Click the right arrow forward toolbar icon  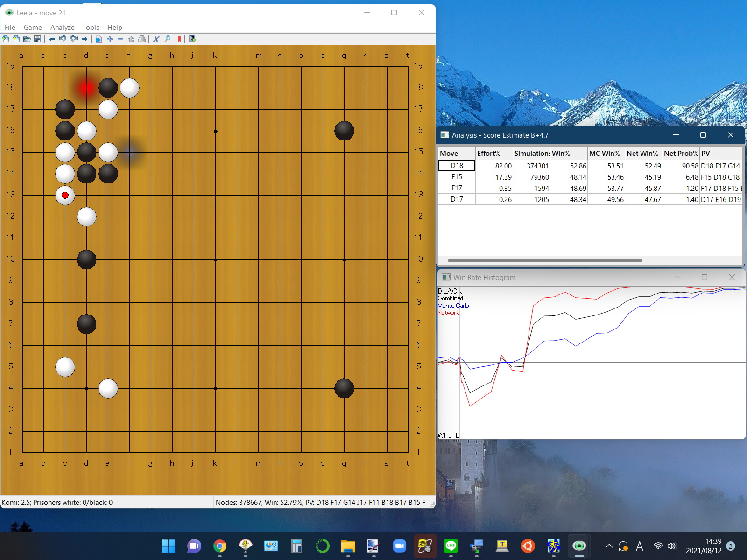click(85, 39)
